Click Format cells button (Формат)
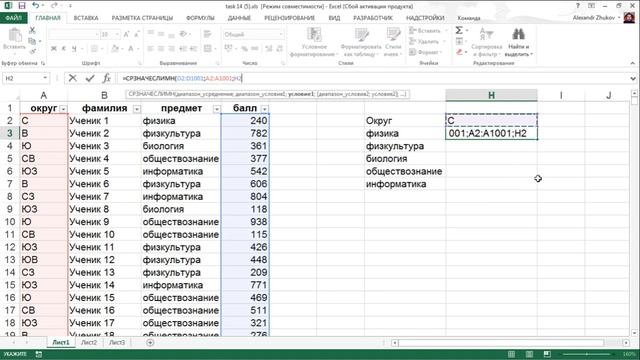Image resolution: width=640 pixels, height=360 pixels. tap(425, 52)
